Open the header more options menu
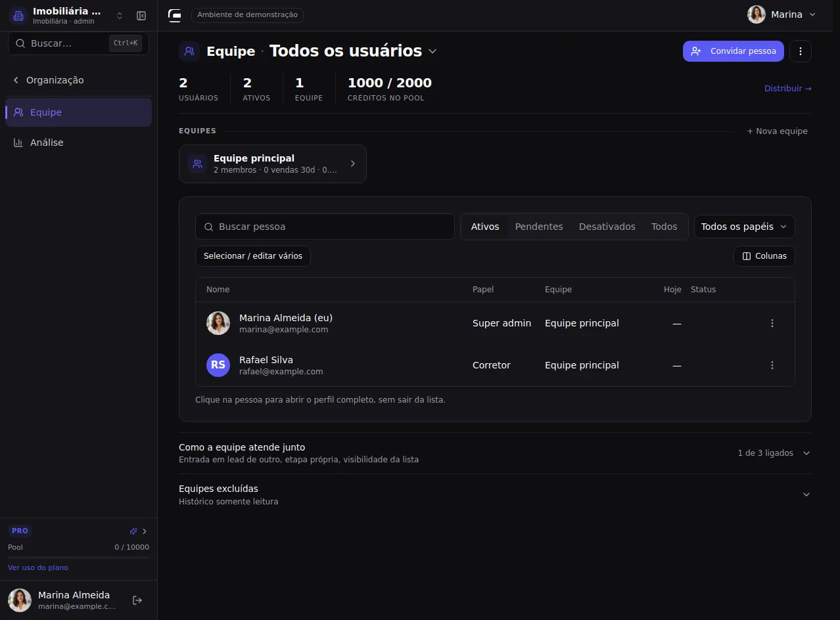This screenshot has width=840, height=620. point(801,51)
